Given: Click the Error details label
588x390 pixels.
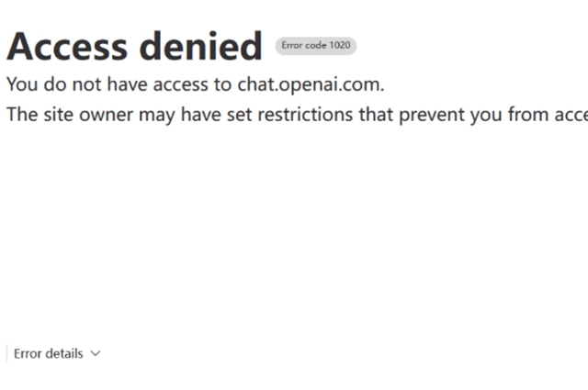Looking at the screenshot, I should [48, 354].
